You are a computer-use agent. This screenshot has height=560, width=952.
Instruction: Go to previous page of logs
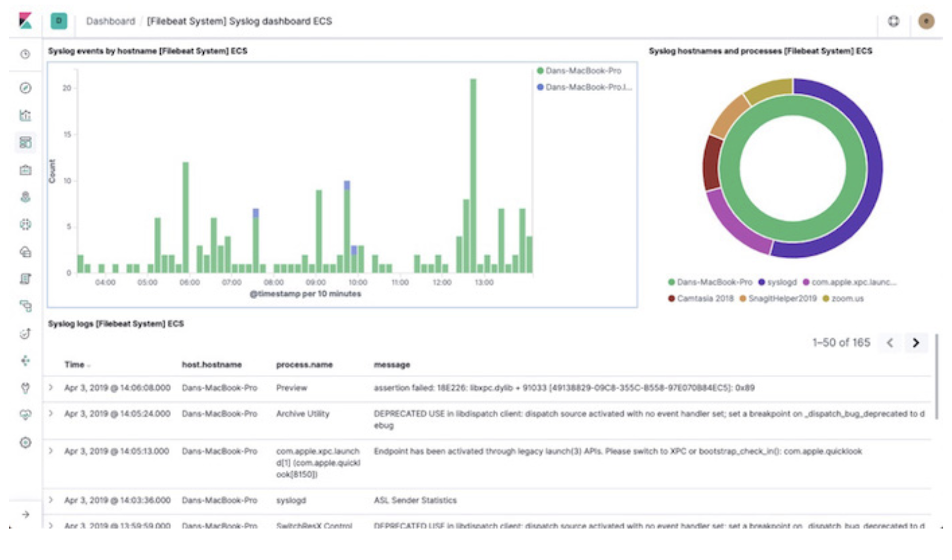coord(890,343)
